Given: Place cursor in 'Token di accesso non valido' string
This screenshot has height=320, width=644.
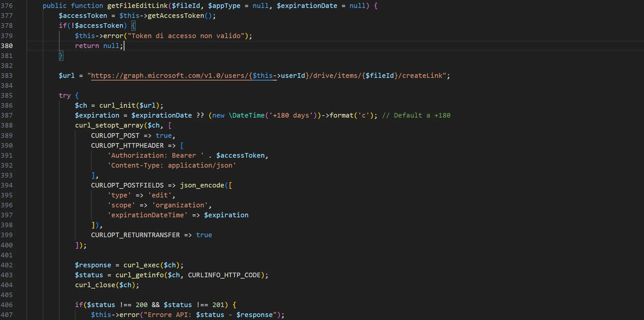Looking at the screenshot, I should coord(186,36).
